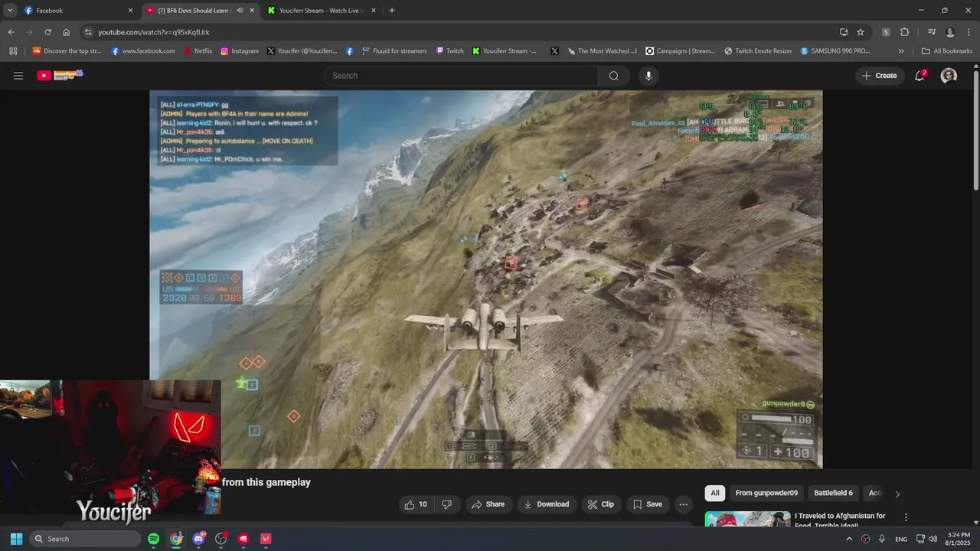Open the apps grid in bookmarks bar
Screen dimensions: 980x551
[x=13, y=51]
